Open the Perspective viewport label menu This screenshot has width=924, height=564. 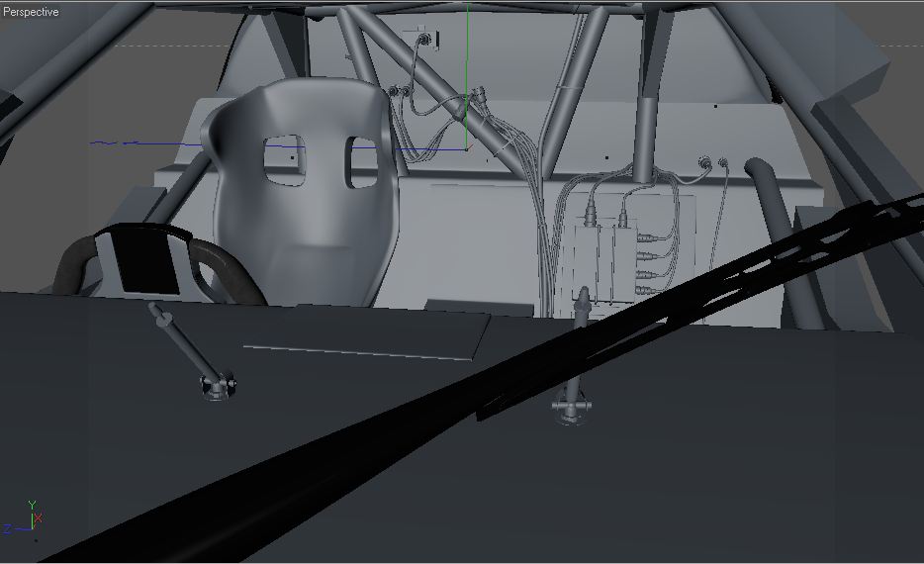click(x=31, y=12)
